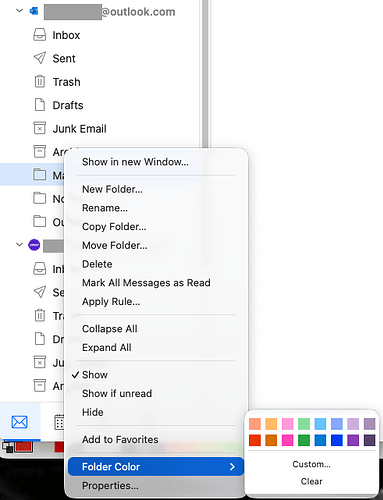The image size is (383, 500).
Task: Click the Inbox tray icon under outlook.com
Action: tap(40, 35)
